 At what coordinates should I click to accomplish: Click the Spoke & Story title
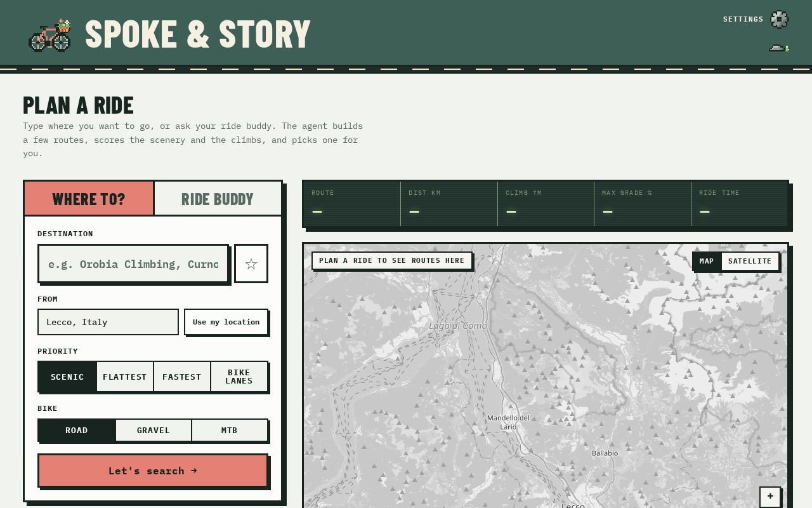click(198, 34)
